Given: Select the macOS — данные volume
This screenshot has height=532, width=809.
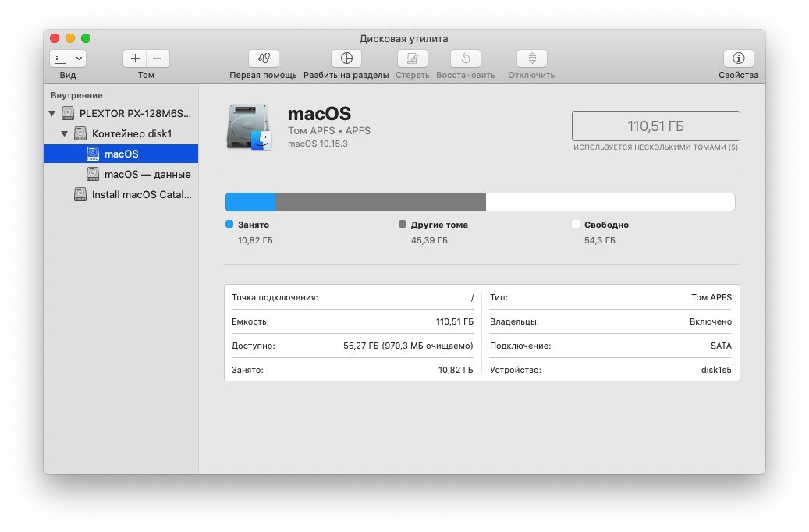Looking at the screenshot, I should (x=121, y=175).
